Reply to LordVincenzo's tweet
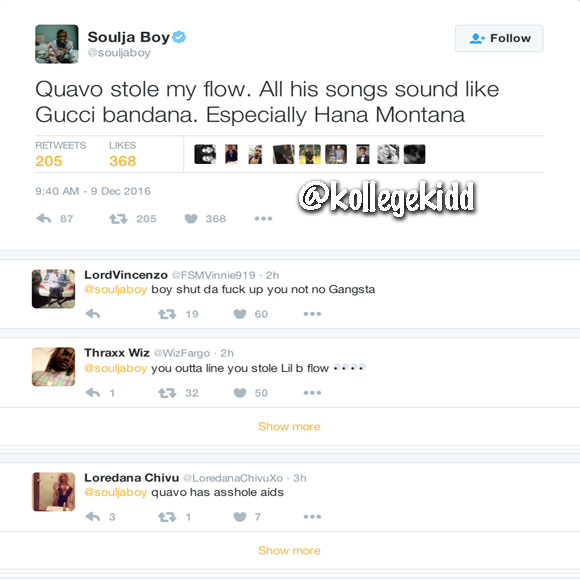580x580 pixels. coord(93,314)
